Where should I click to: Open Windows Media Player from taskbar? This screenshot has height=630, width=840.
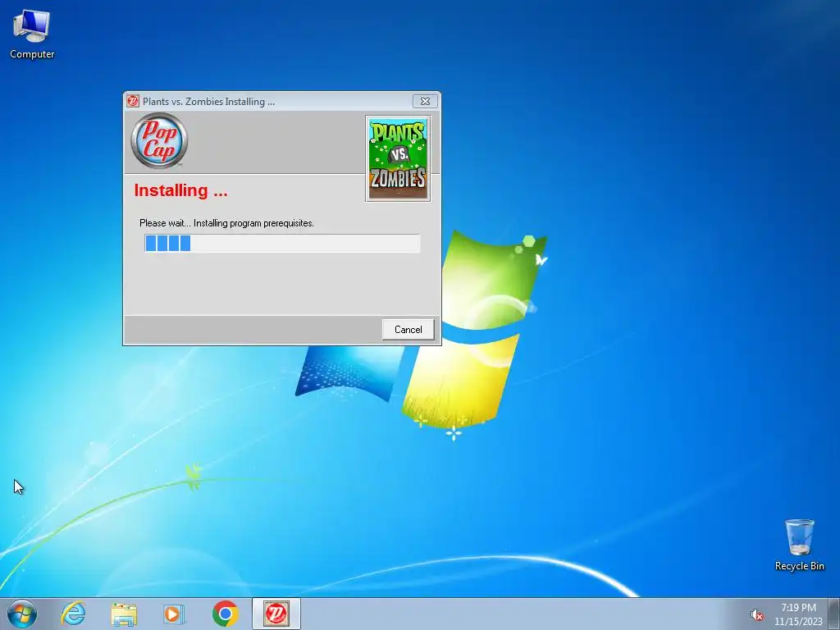coord(174,614)
